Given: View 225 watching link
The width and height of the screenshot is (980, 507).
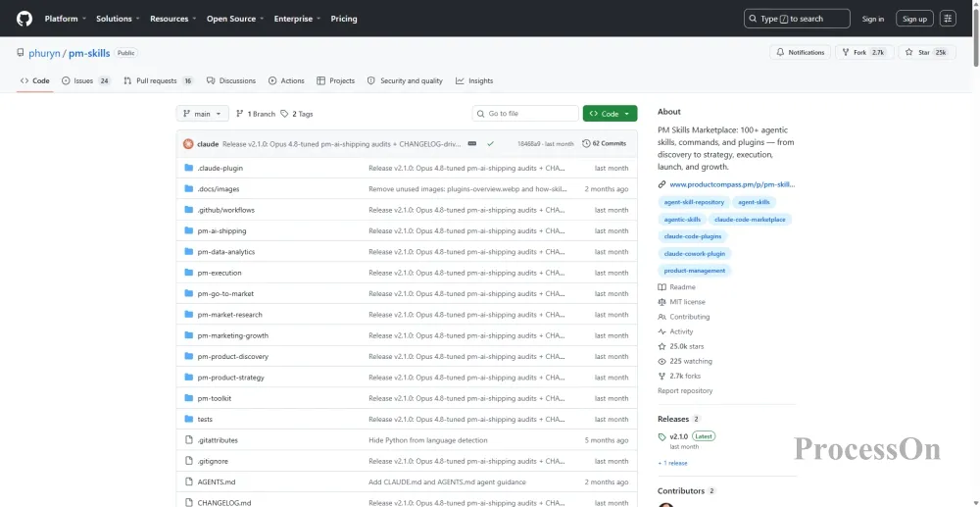Looking at the screenshot, I should [x=684, y=361].
